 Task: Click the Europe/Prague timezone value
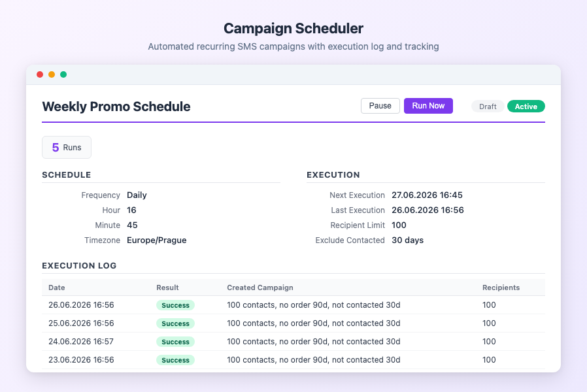pos(156,240)
